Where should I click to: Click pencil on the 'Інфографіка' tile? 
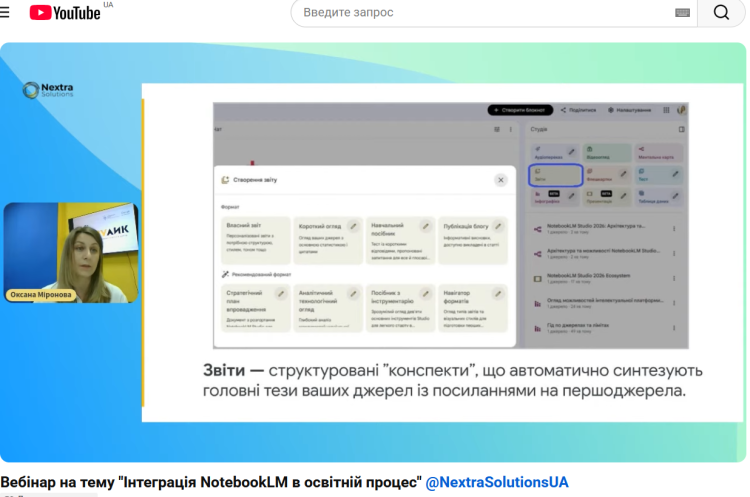coord(572,196)
